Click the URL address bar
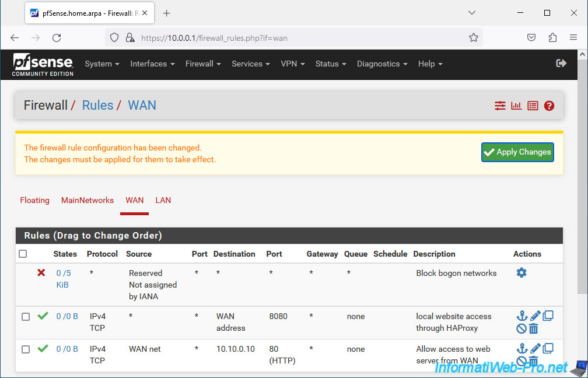588x378 pixels. [293, 38]
